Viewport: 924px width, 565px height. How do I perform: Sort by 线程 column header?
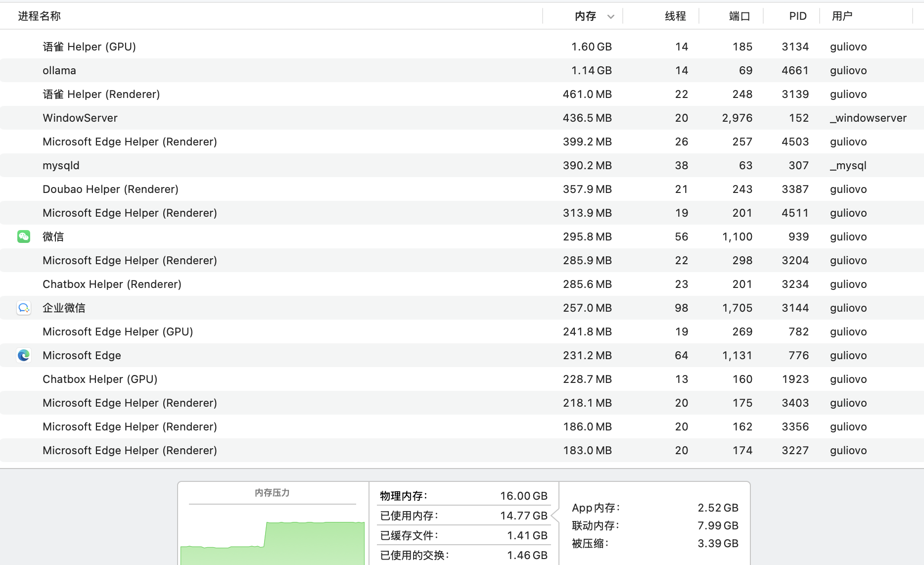[675, 16]
